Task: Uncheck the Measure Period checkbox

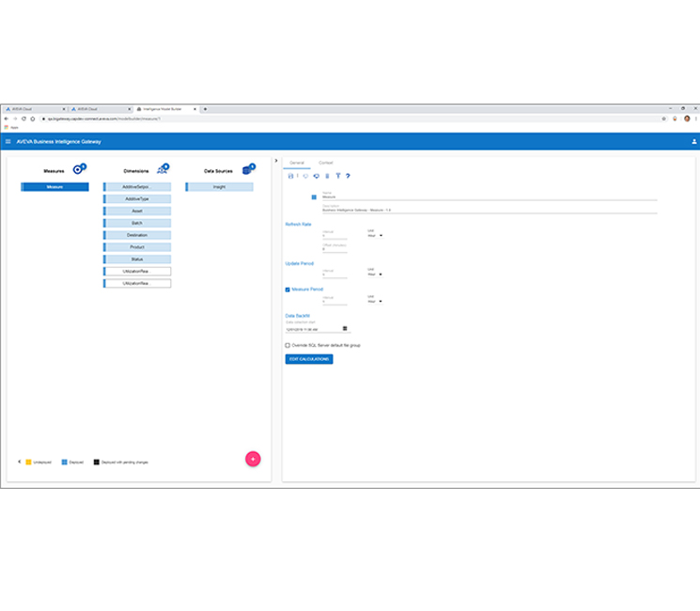Action: pyautogui.click(x=288, y=290)
